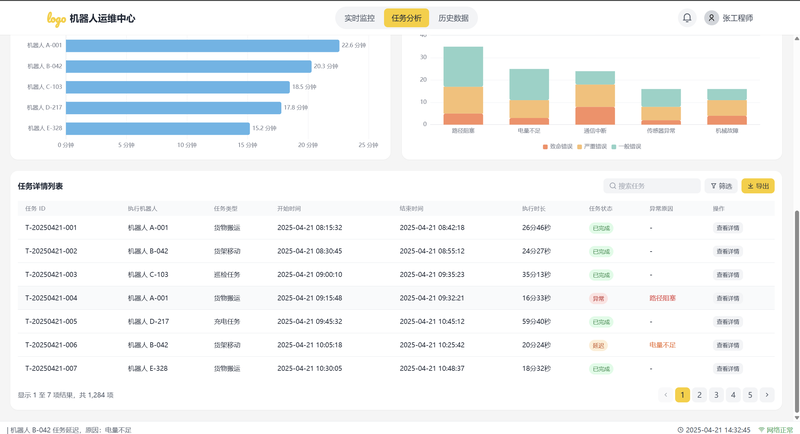Go to next page arrow
The width and height of the screenshot is (800, 434).
(x=767, y=395)
